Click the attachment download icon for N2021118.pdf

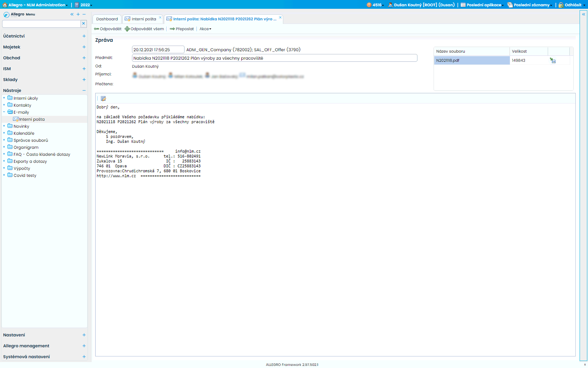[x=553, y=61]
